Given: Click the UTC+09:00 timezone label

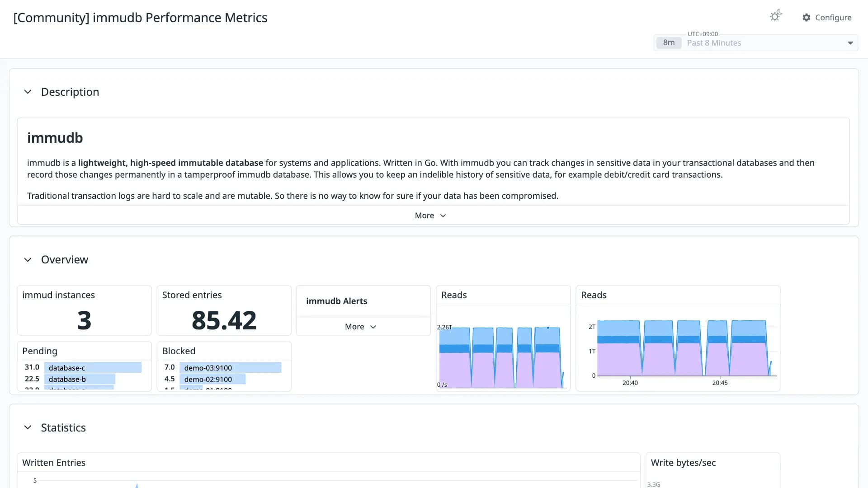Looking at the screenshot, I should pos(703,34).
